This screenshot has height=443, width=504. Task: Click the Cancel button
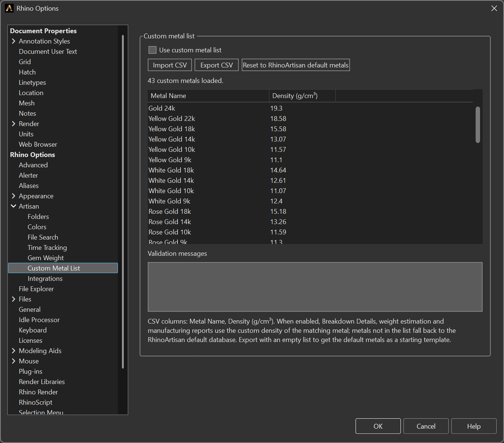coord(426,426)
